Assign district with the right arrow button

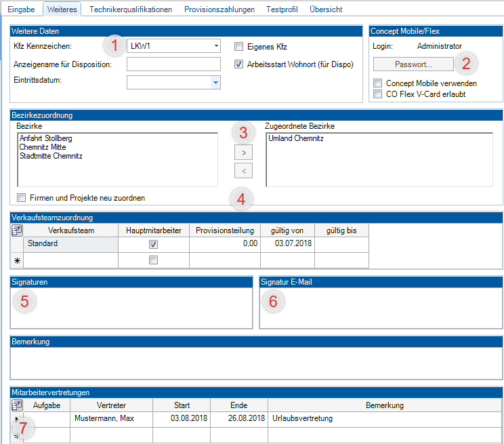click(244, 153)
